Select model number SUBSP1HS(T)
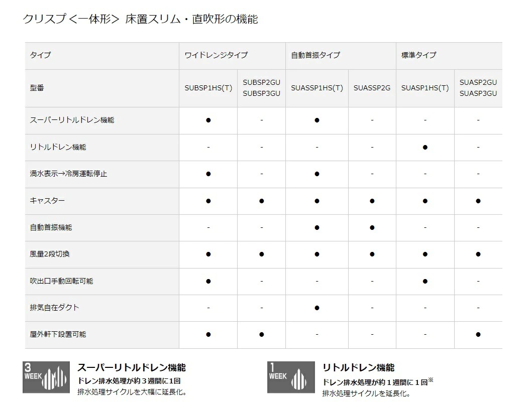532x402 pixels. (208, 88)
